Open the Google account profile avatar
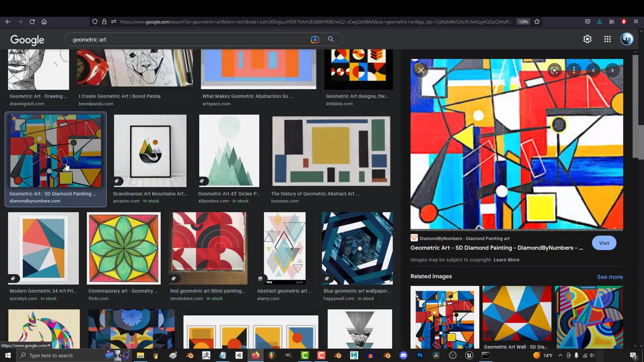Viewport: 644px width, 362px height. click(627, 39)
